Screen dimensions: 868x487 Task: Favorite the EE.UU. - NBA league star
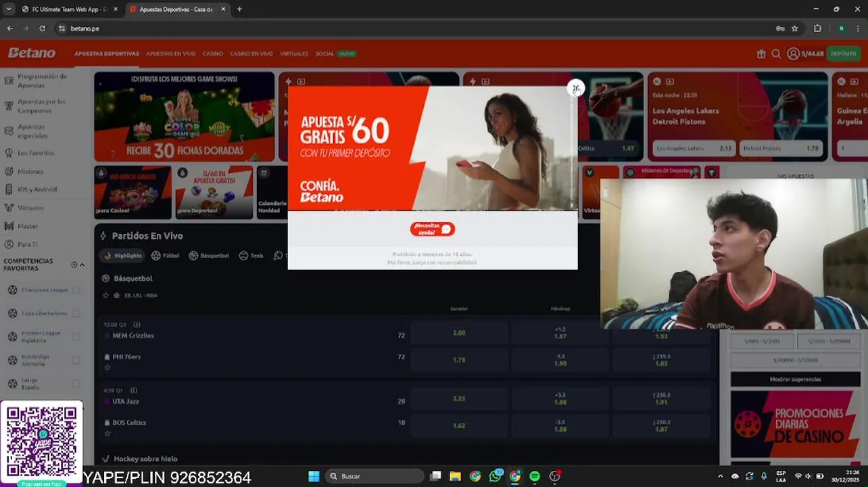105,296
